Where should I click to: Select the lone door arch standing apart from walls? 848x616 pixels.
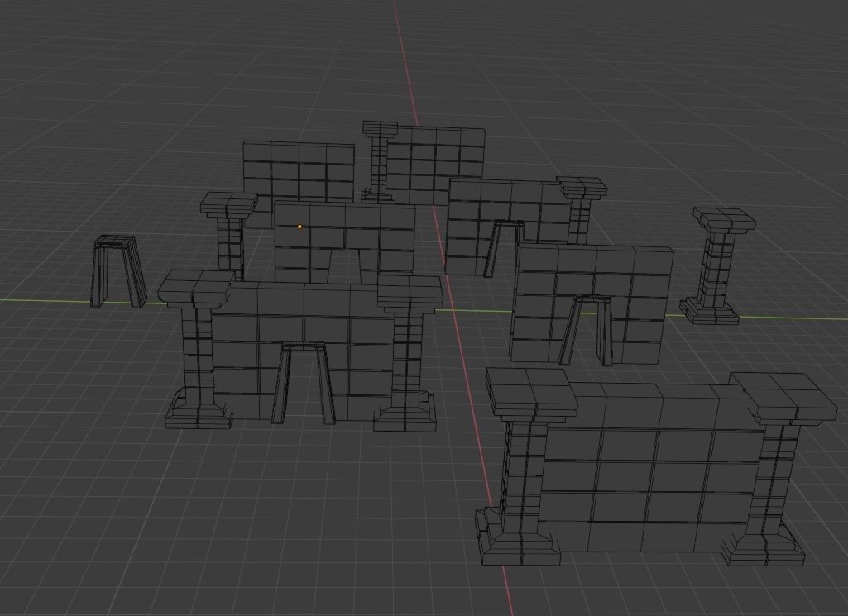tap(119, 271)
